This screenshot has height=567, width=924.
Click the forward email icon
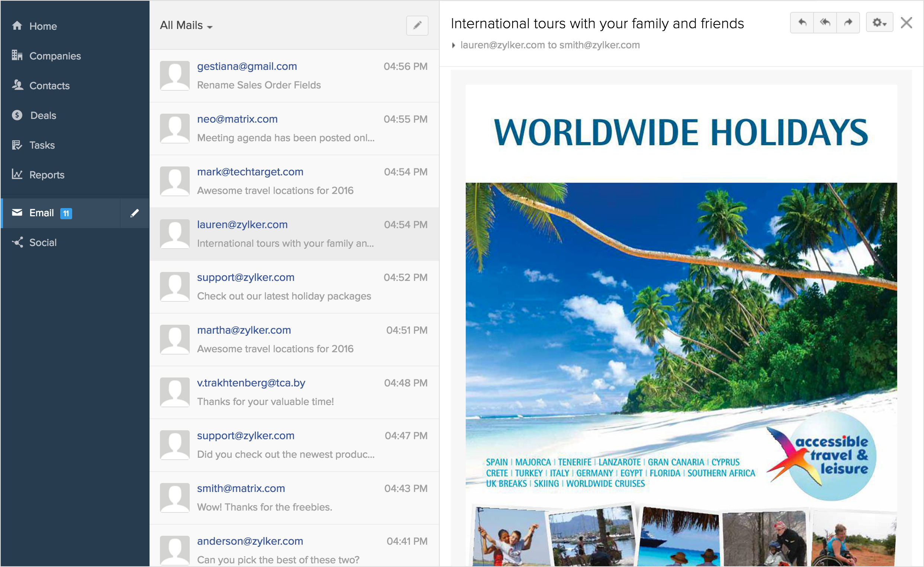pos(848,23)
